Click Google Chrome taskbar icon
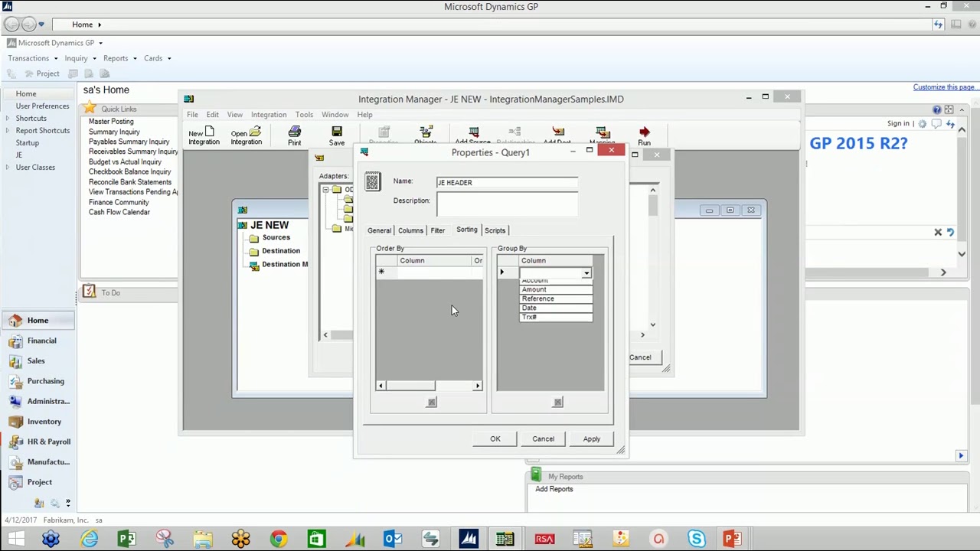 (x=279, y=540)
